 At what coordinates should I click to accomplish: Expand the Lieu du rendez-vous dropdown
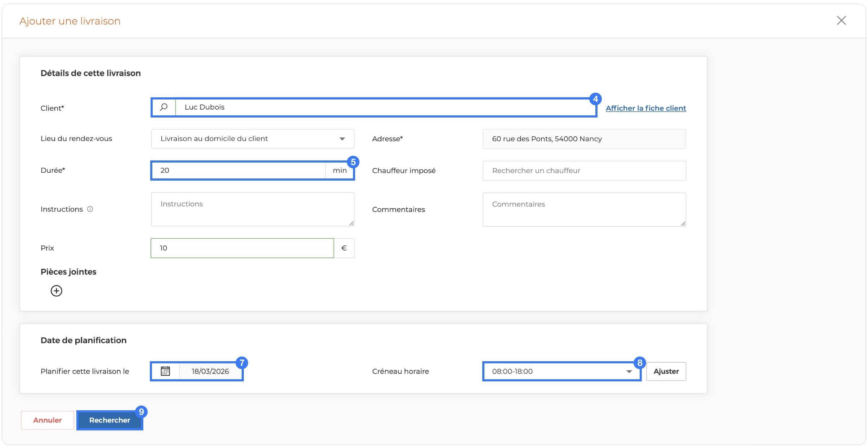point(253,139)
